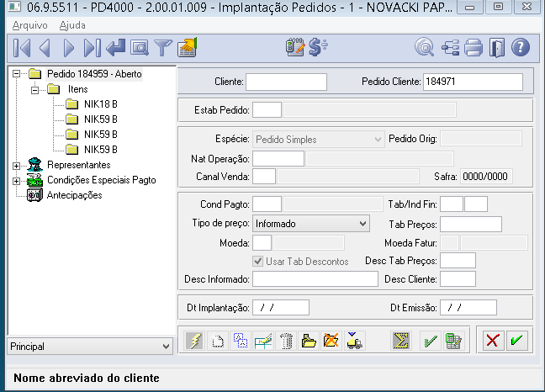The image size is (545, 392).
Task: Click the hand-over-sheet toolbar icon
Action: click(x=188, y=48)
